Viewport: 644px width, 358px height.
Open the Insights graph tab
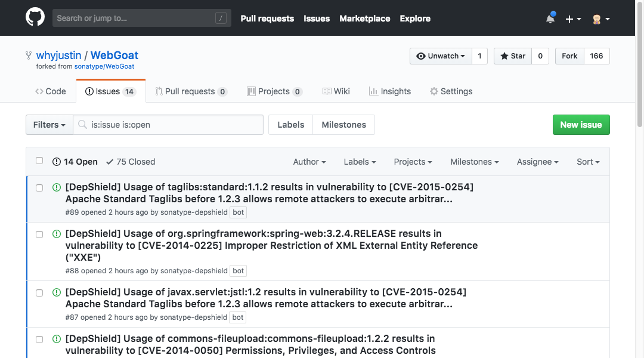click(389, 91)
